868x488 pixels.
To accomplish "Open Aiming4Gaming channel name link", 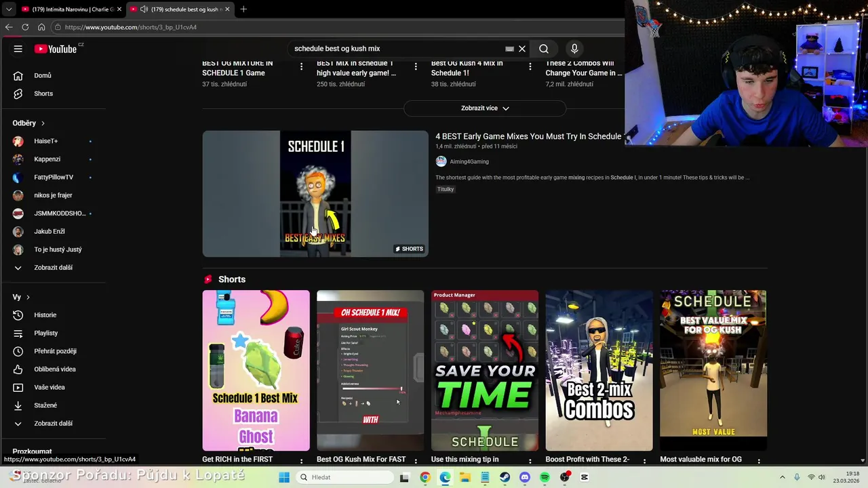I will click(x=469, y=161).
